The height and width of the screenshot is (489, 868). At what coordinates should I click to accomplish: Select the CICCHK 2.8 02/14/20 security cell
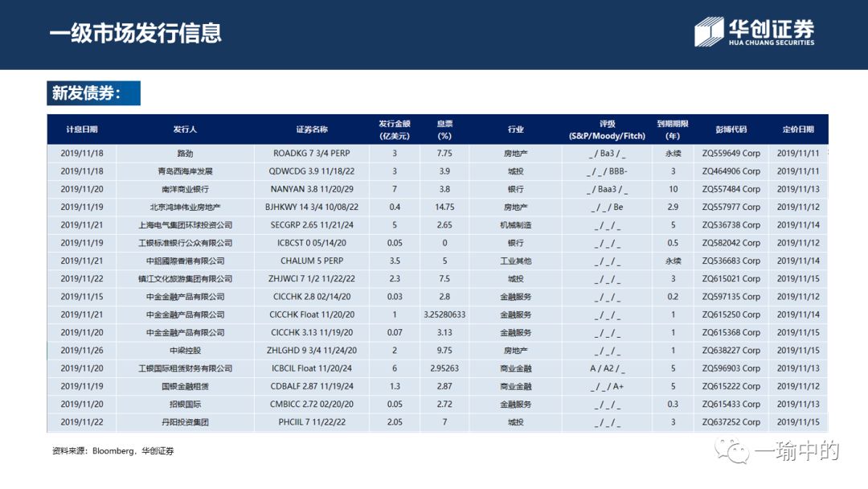312,297
